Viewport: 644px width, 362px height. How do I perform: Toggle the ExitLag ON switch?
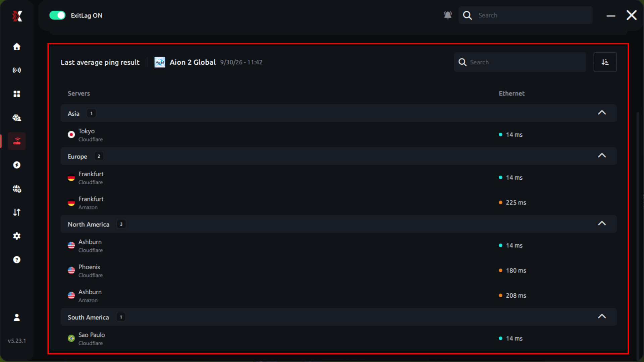pos(57,15)
